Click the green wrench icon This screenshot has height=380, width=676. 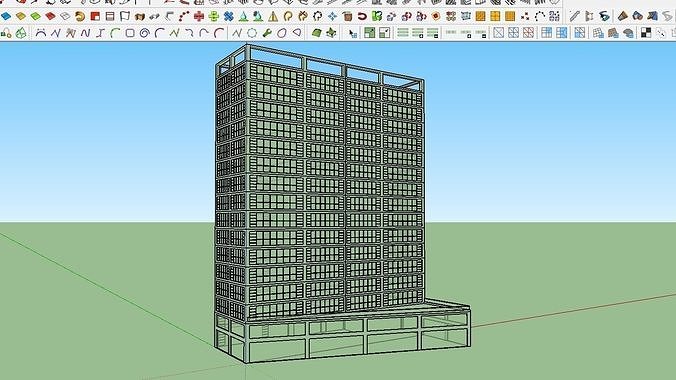coord(267,33)
